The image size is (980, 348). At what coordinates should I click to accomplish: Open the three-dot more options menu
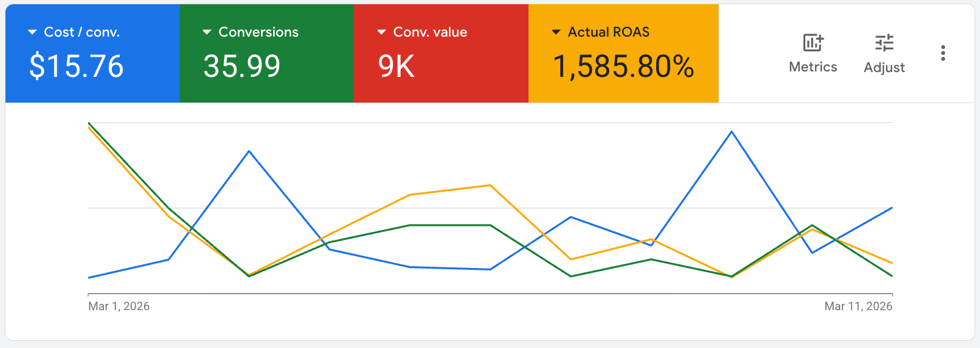pos(943,53)
